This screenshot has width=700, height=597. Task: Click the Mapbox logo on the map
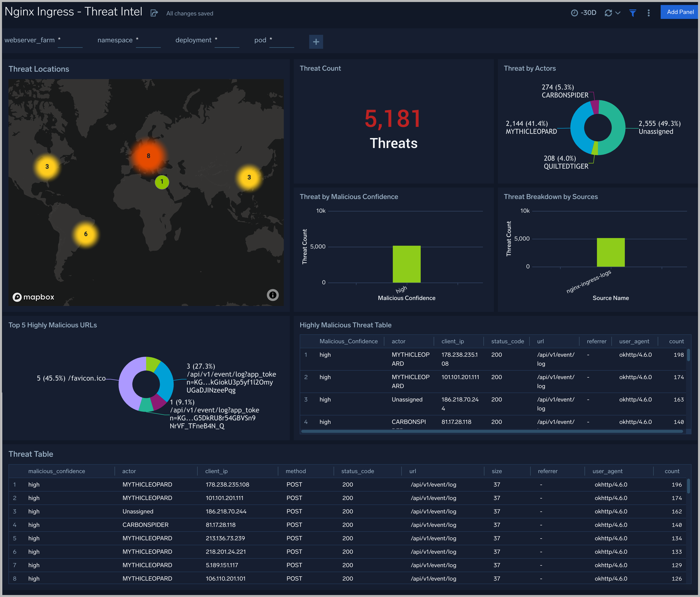tap(33, 297)
